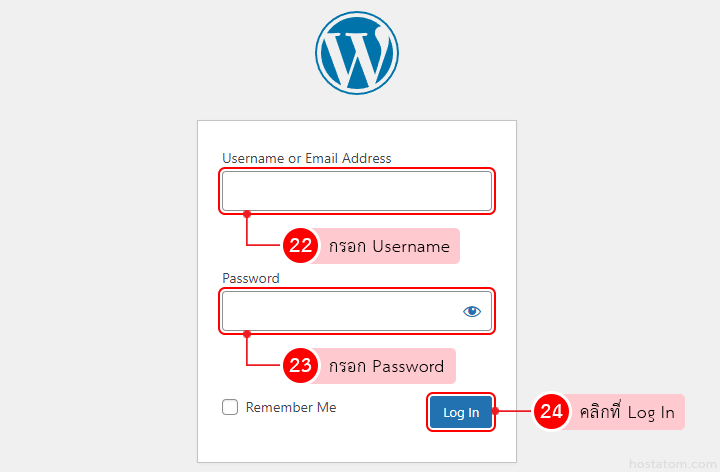
Task: Click the pink "กรอก Password" callout
Action: [387, 366]
